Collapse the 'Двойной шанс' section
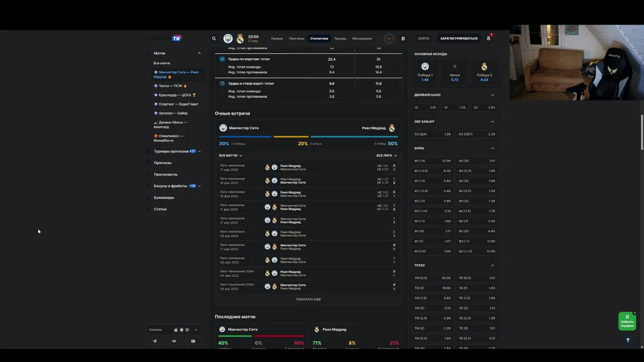This screenshot has height=362, width=644. [493, 95]
